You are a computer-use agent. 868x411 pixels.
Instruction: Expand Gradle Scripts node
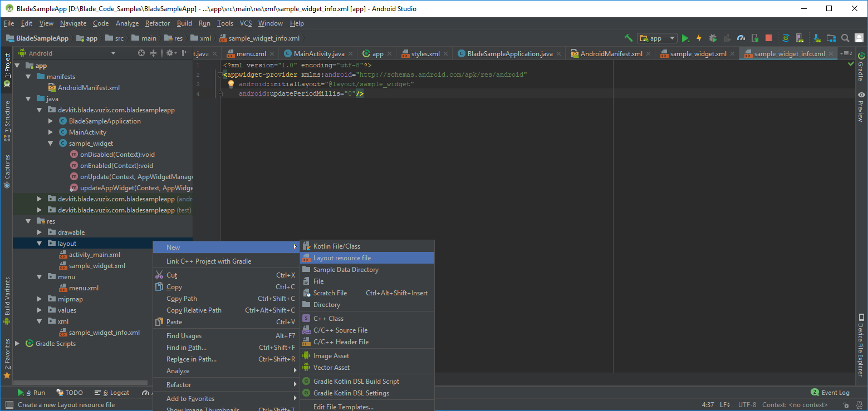pos(17,343)
